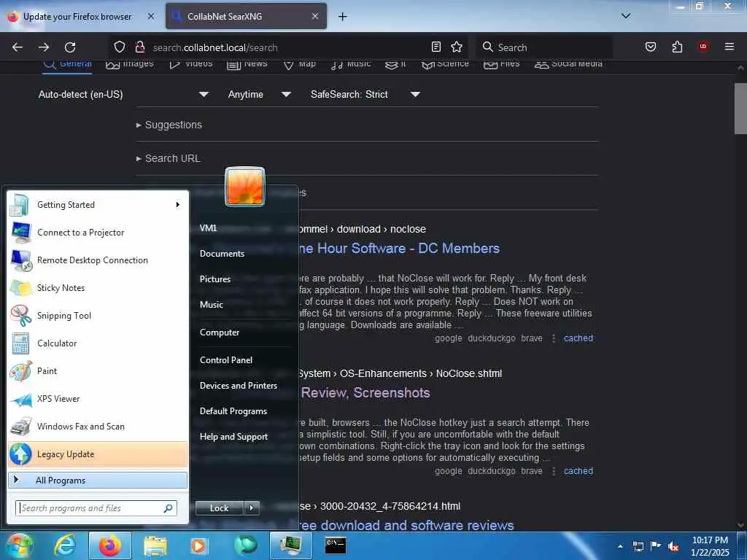The image size is (747, 560).
Task: Open Devices and Printers
Action: tap(239, 386)
